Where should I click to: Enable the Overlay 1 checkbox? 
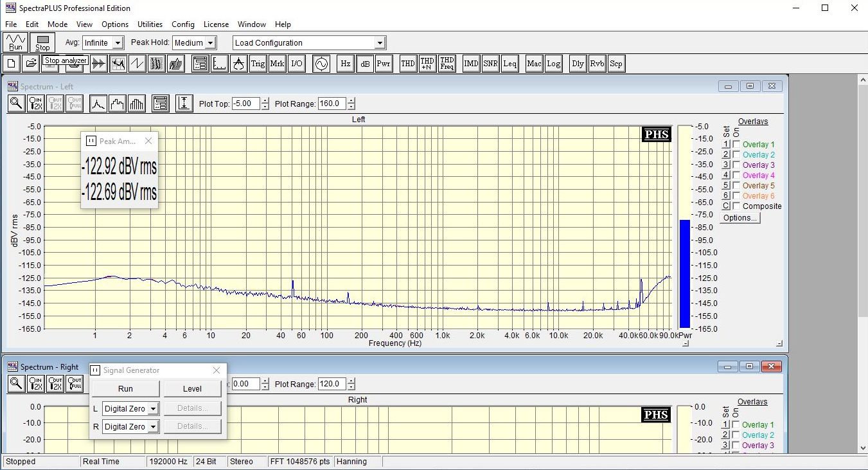pyautogui.click(x=736, y=145)
